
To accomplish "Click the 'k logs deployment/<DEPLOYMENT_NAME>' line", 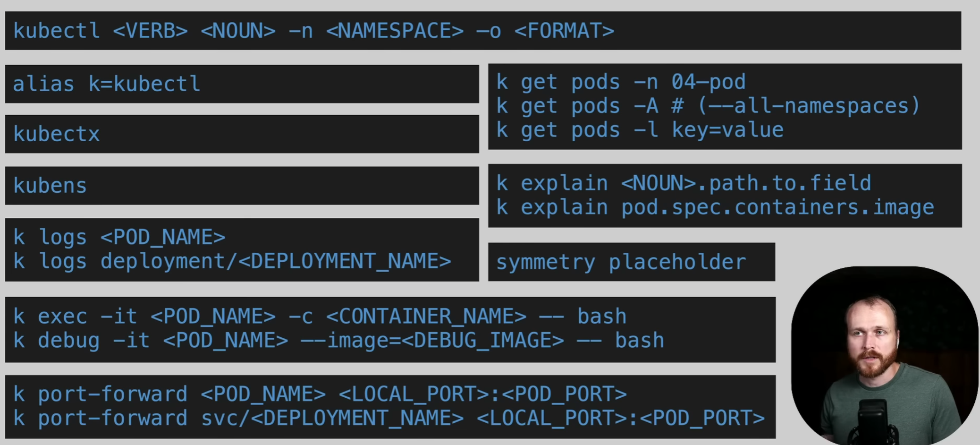I will pyautogui.click(x=232, y=261).
